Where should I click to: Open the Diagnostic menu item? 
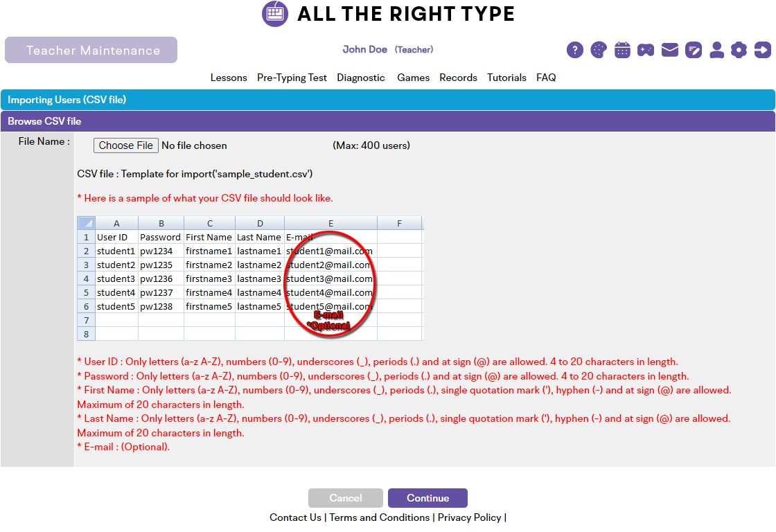pos(361,78)
